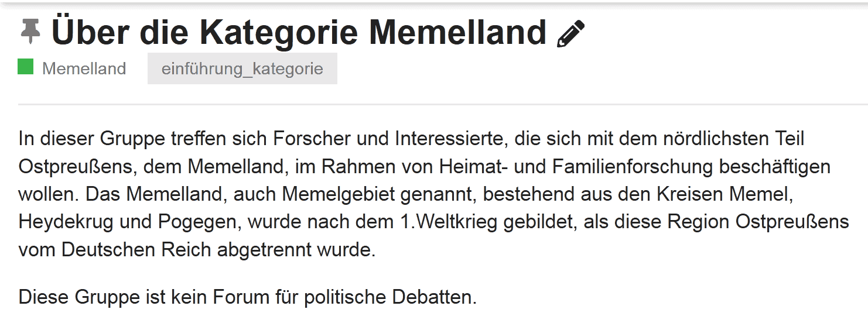Screen dimensions: 868x323
Task: Click the green Memelland category square
Action: tap(25, 67)
